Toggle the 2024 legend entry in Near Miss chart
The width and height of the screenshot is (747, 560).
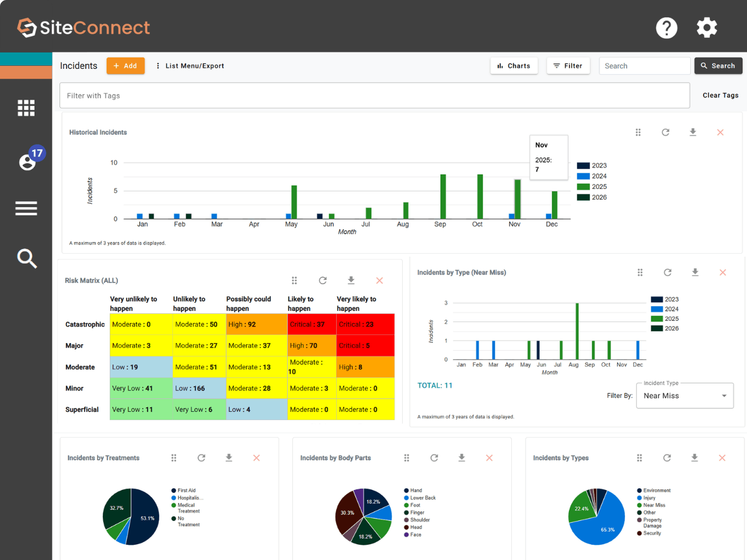(x=665, y=309)
